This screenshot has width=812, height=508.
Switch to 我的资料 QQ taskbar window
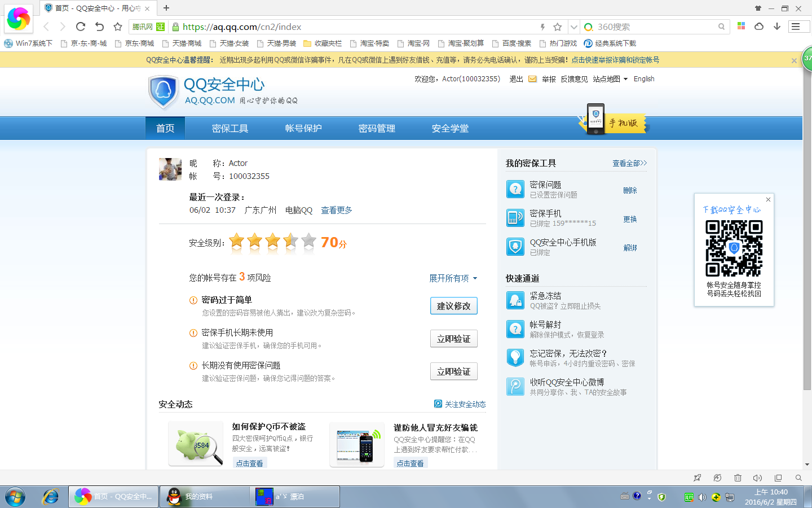pos(204,497)
